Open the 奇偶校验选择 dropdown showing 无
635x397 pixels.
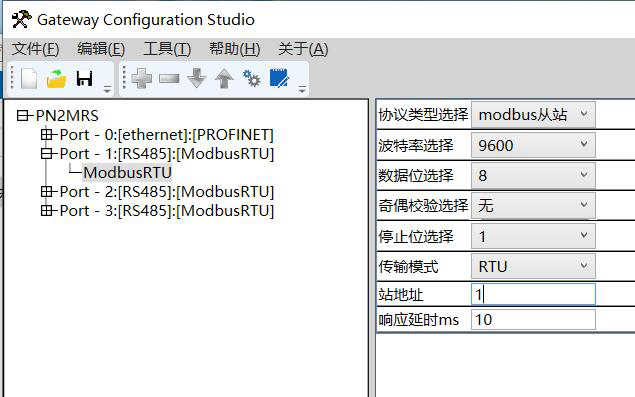tap(533, 205)
